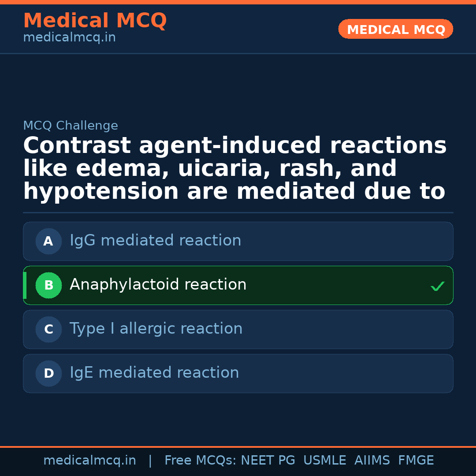Image resolution: width=476 pixels, height=476 pixels.
Task: Click the green circled B badge
Action: (48, 285)
